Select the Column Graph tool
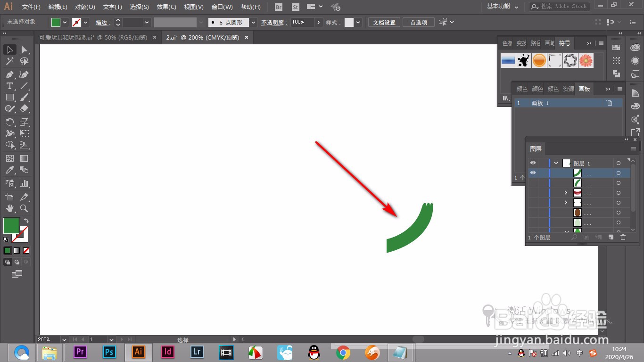 pos(24,183)
